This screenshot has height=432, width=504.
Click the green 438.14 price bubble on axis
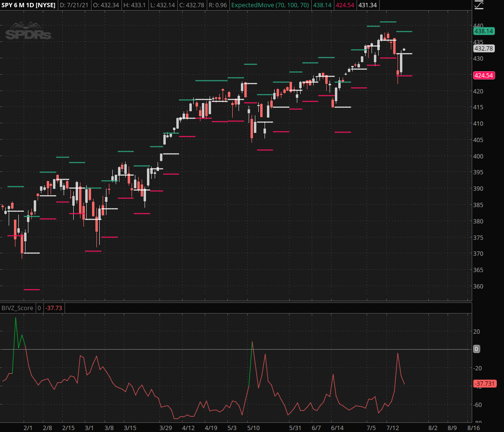coord(484,31)
